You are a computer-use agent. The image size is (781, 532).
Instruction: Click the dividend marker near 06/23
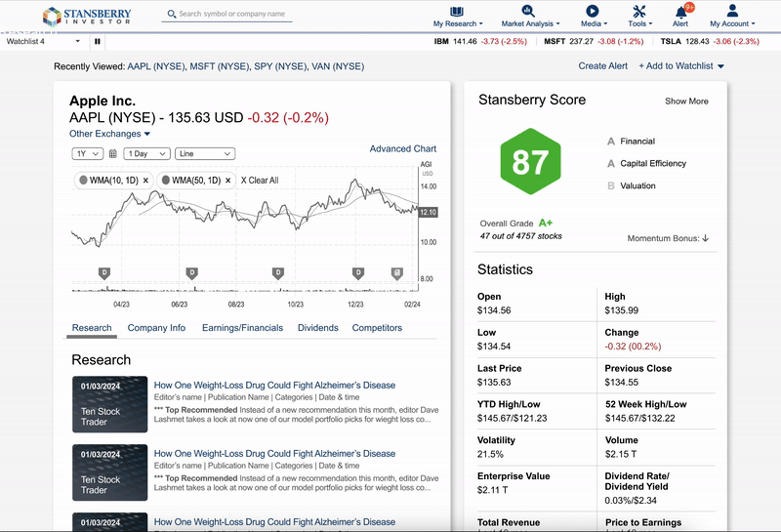coord(191,273)
